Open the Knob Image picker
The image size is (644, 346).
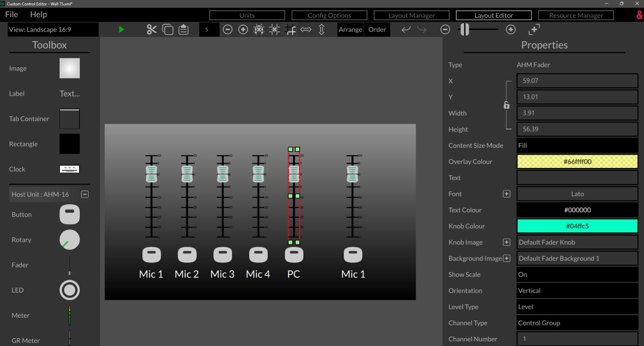pos(506,242)
